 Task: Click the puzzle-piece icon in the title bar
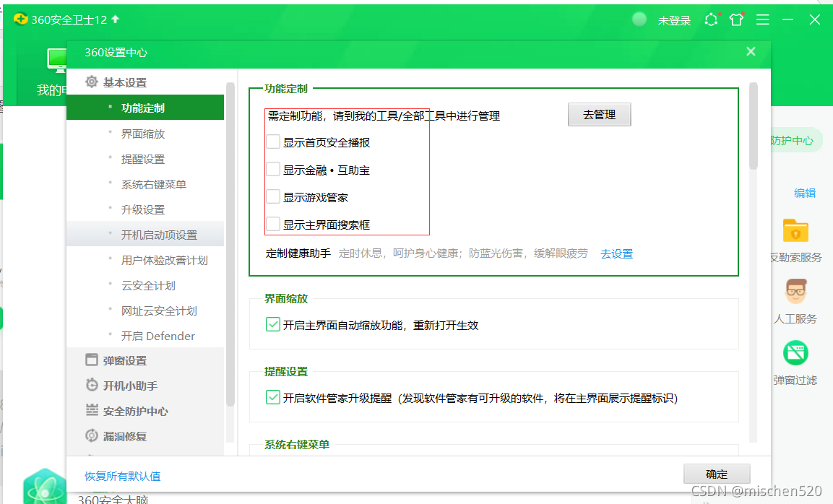[x=711, y=19]
